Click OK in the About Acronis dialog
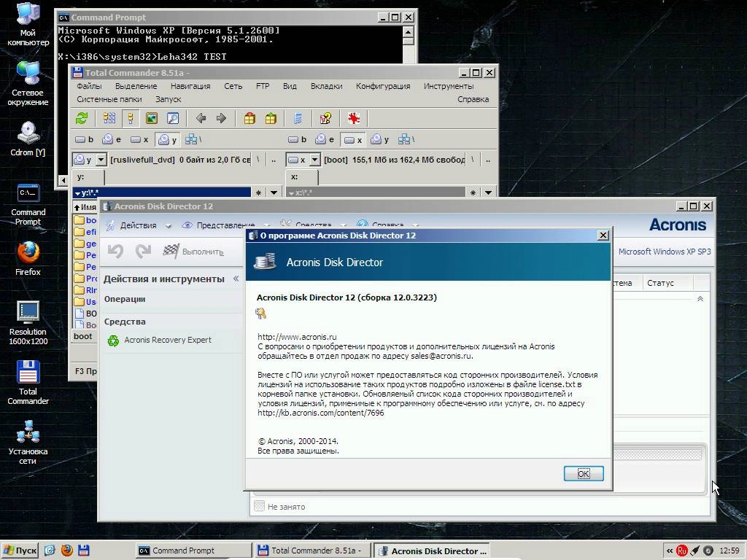The width and height of the screenshot is (747, 560). (584, 473)
